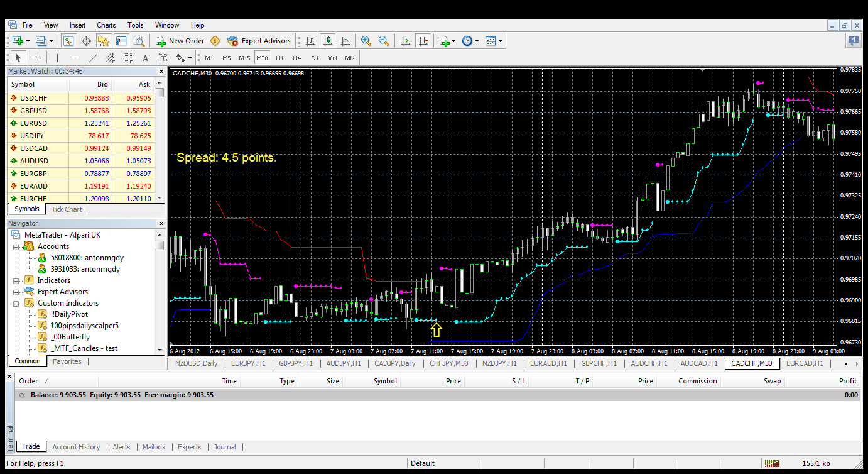
Task: Collapse the Accounts tree node
Action: click(16, 246)
